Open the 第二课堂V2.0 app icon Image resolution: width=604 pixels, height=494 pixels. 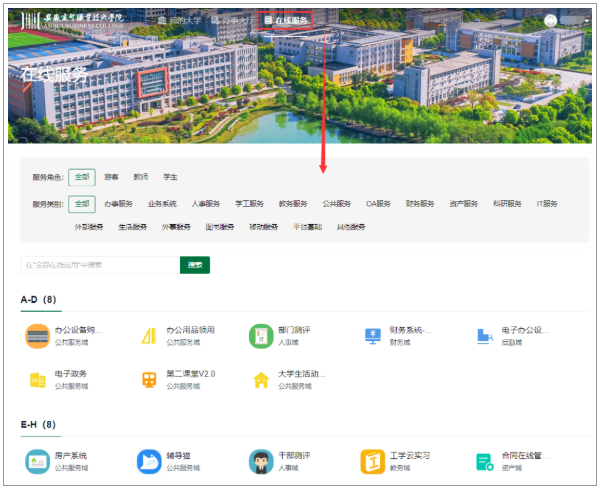click(x=149, y=380)
